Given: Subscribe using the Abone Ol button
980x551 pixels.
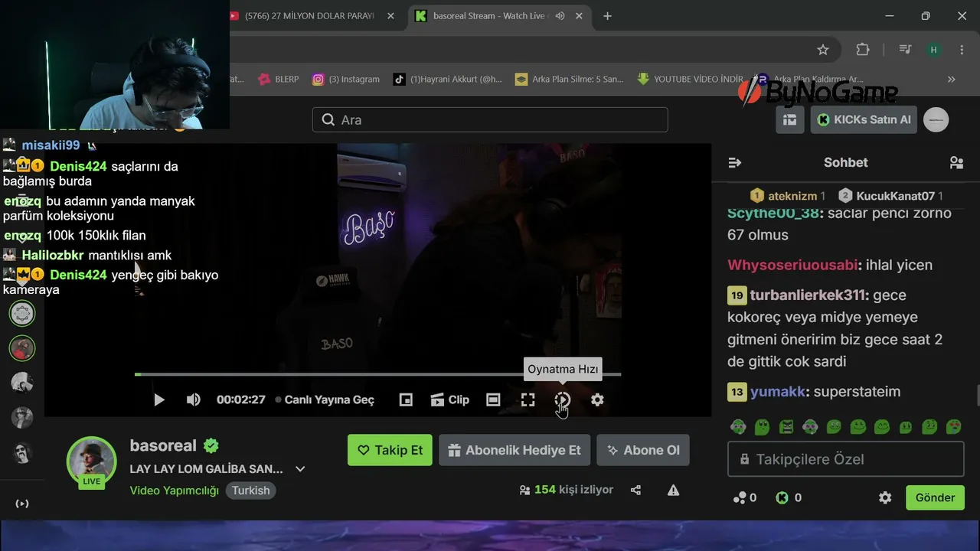Looking at the screenshot, I should pos(643,450).
